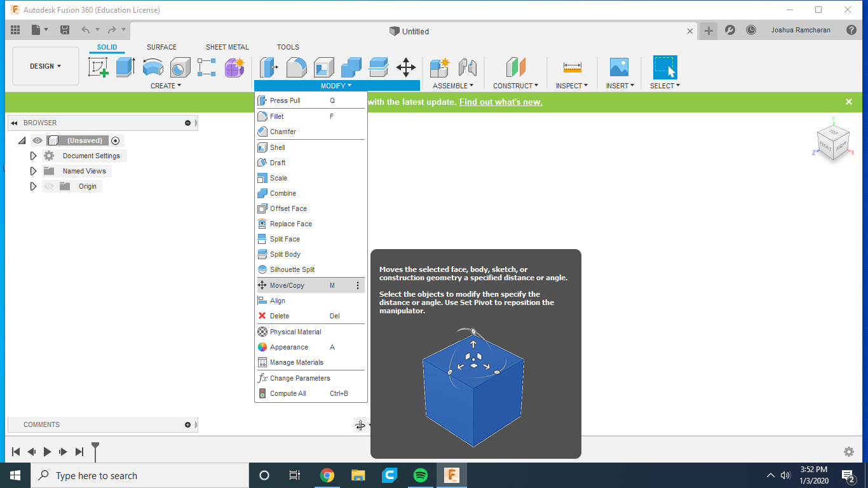Open the Select dropdown menu
The image size is (868, 488).
(x=665, y=86)
